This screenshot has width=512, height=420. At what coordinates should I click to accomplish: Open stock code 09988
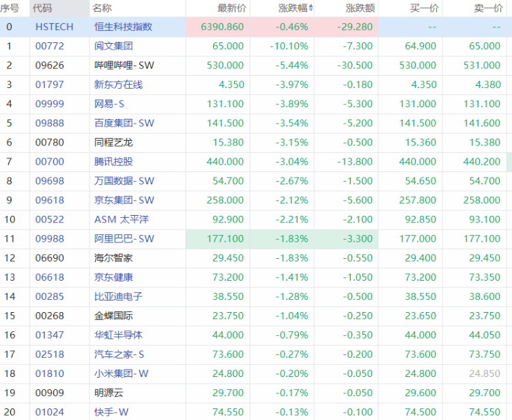pos(50,239)
